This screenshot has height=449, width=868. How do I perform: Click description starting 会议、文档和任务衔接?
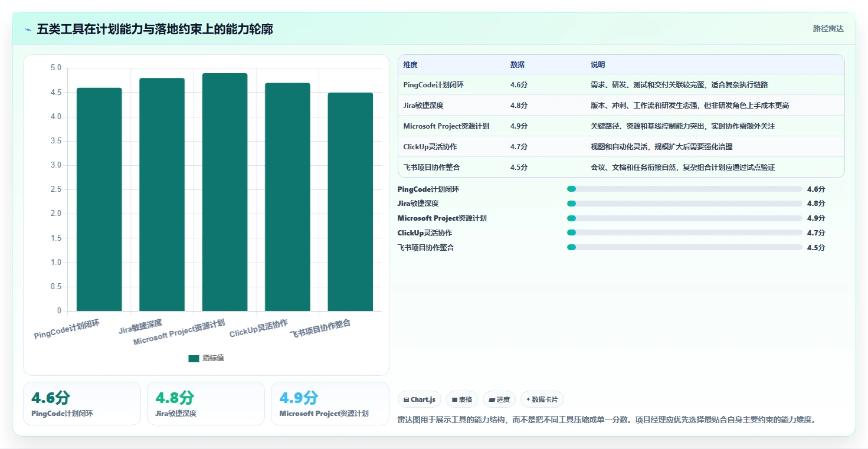click(683, 168)
